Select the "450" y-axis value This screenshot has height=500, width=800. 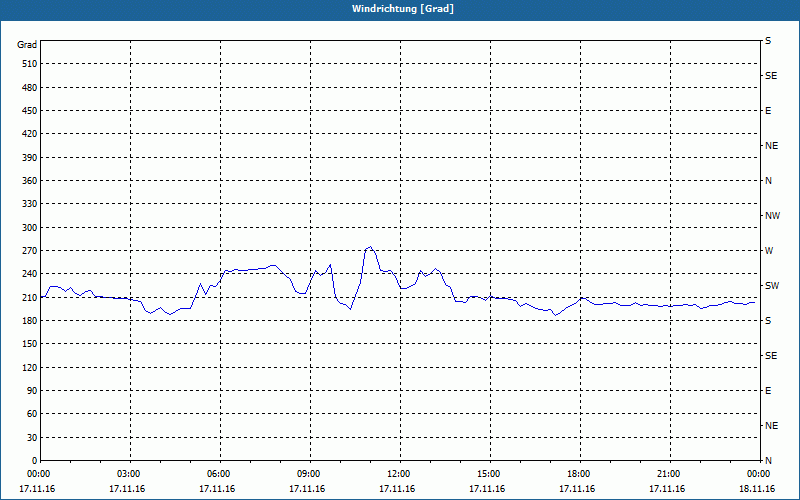(29, 111)
